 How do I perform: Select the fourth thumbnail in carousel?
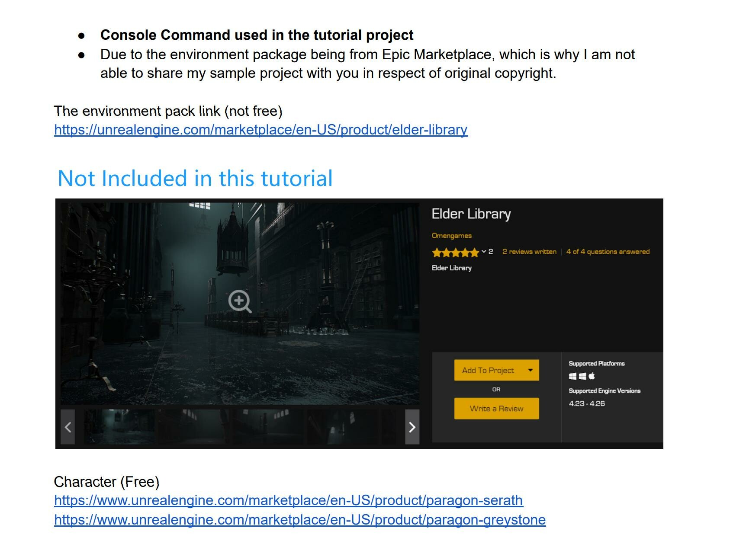tap(342, 427)
